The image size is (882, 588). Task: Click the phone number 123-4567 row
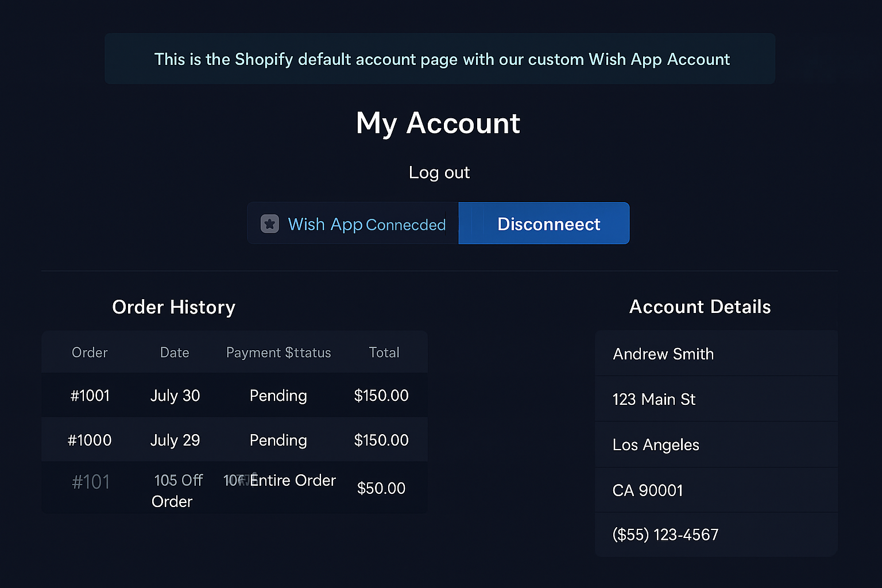click(716, 535)
